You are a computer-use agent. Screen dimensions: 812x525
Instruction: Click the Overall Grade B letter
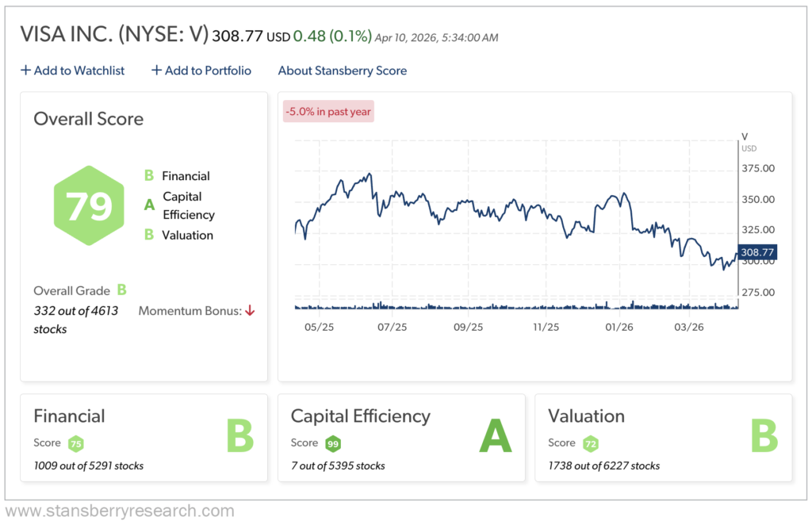pos(122,289)
